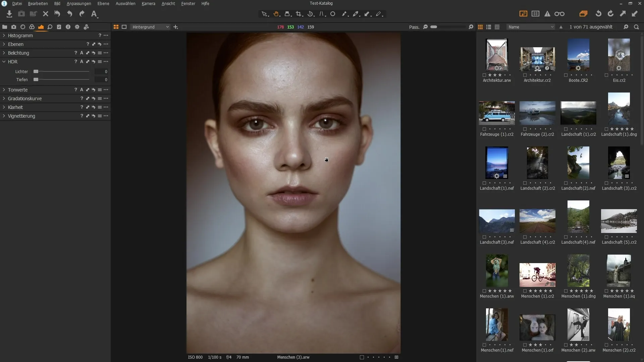Open the Hintergrund layer dropdown

pos(150,27)
